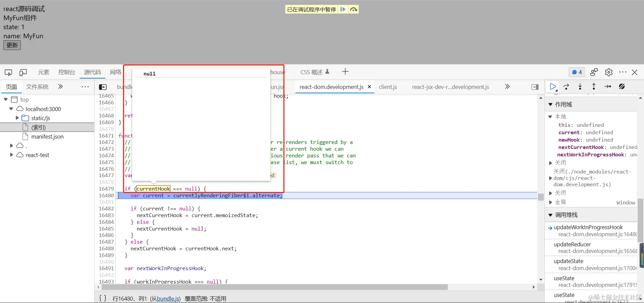Step over in paused overlay banner

pos(353,9)
